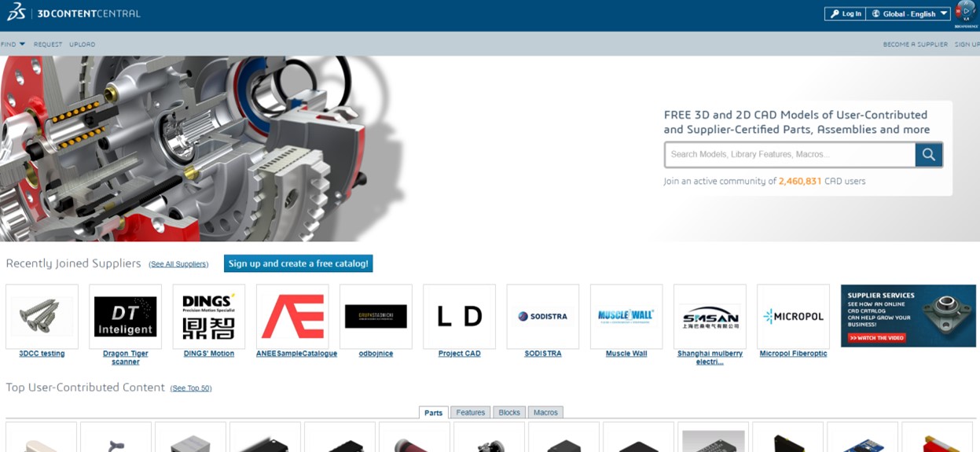The height and width of the screenshot is (452, 980).
Task: Click Micropol Fiberoptic link text
Action: point(793,354)
